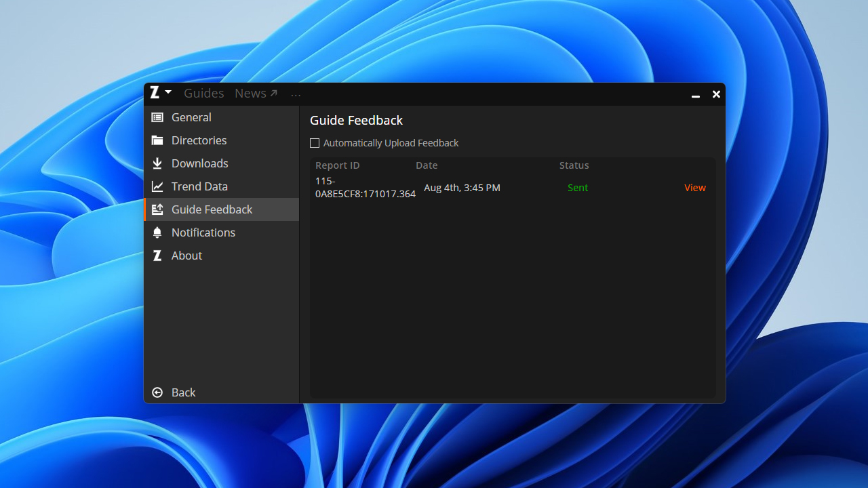Go back using the Back arrow icon
This screenshot has height=488, width=868.
[x=157, y=392]
